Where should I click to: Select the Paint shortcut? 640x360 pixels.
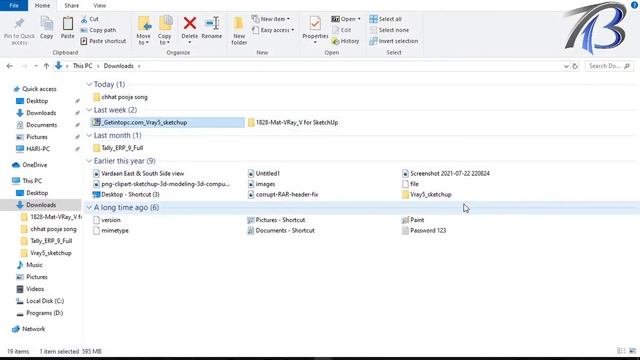[x=413, y=220]
